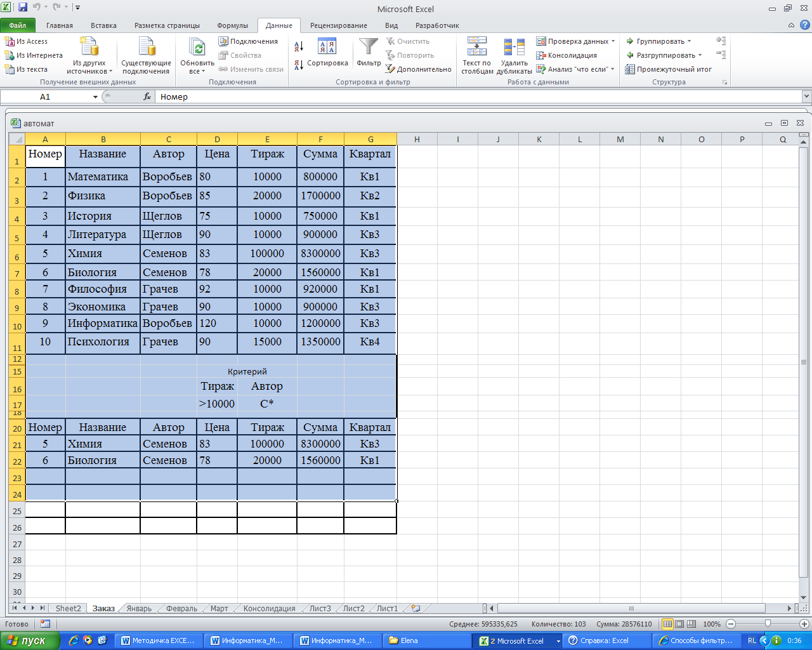This screenshot has width=812, height=650.
Task: Open Review (Рецензирование) ribbon tab
Action: pyautogui.click(x=339, y=25)
